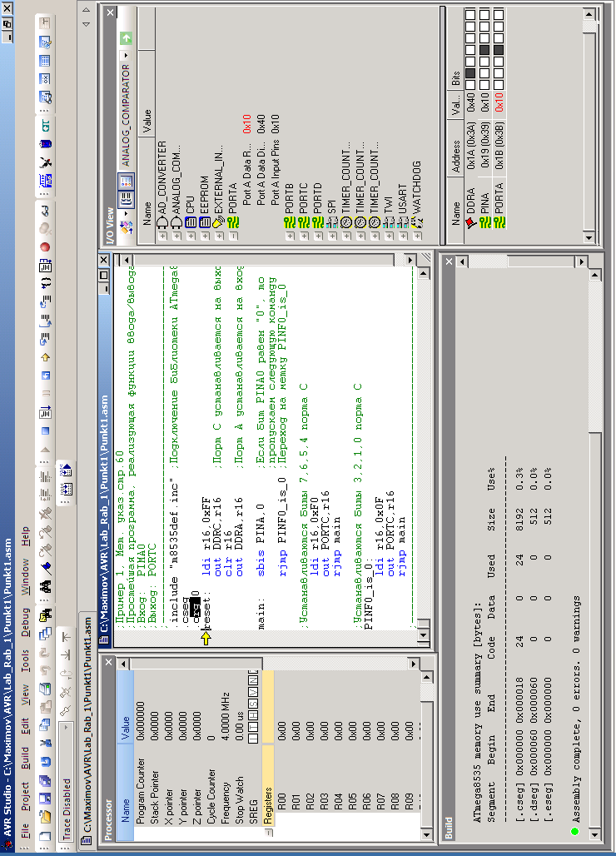Click the Print icon in toolbar
Image resolution: width=616 pixels, height=856 pixels.
[x=45, y=689]
